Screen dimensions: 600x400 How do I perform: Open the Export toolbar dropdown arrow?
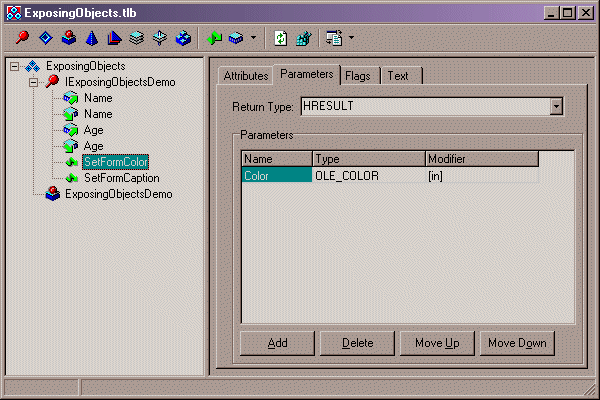pyautogui.click(x=351, y=39)
